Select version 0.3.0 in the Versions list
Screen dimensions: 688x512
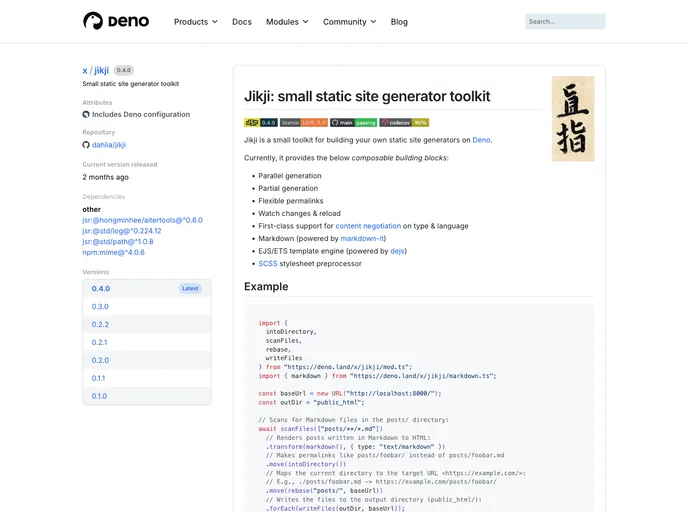147,307
